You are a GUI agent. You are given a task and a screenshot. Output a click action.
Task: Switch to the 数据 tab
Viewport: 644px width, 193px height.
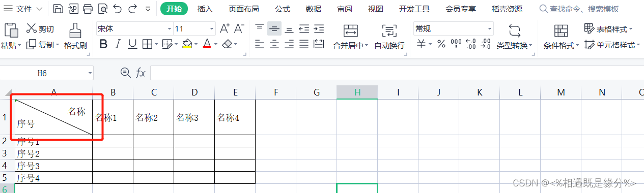coord(314,9)
